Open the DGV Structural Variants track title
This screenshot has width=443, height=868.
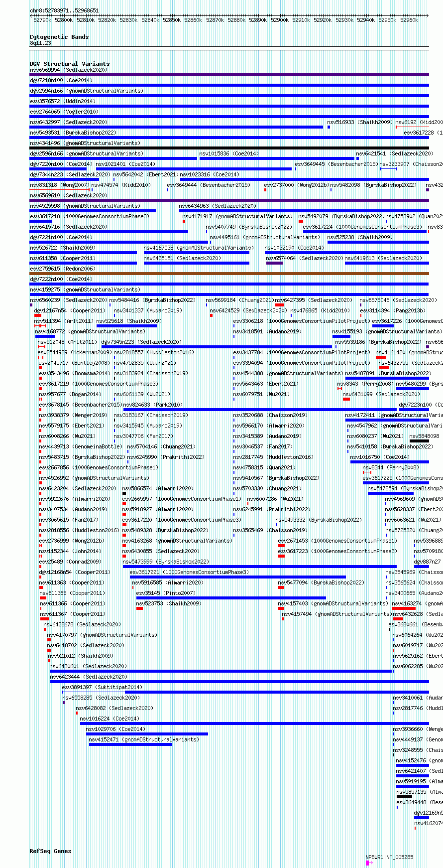pos(70,64)
